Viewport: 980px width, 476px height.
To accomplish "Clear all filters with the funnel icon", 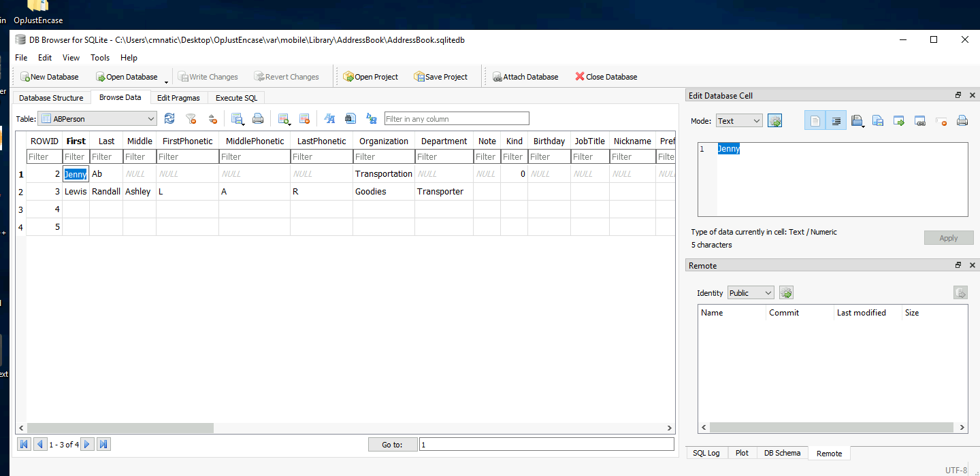I will (191, 119).
